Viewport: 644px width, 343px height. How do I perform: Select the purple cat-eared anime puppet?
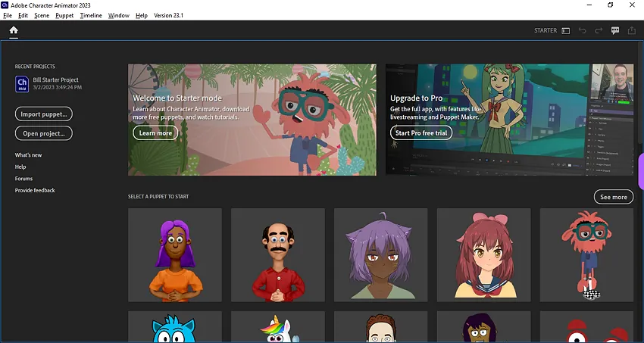381,254
